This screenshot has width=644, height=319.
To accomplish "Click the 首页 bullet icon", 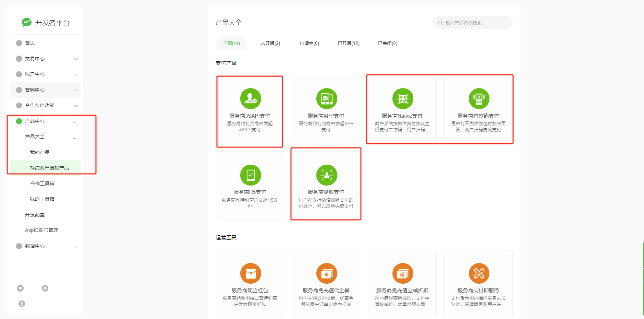I will click(19, 43).
